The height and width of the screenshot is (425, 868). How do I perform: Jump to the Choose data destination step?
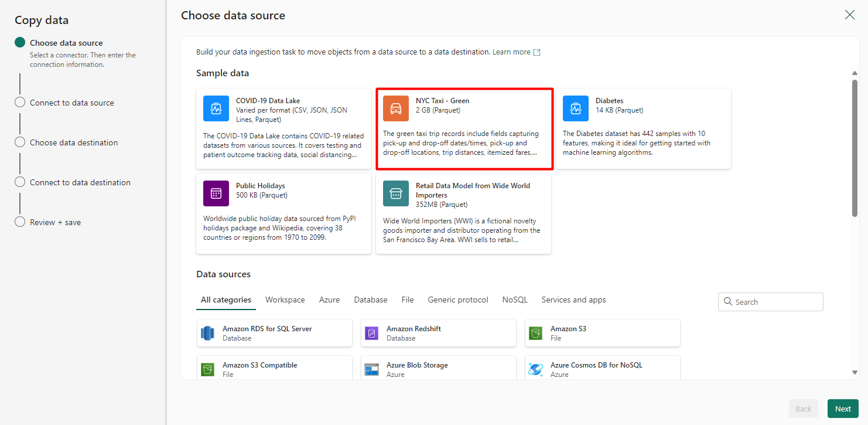click(x=74, y=142)
